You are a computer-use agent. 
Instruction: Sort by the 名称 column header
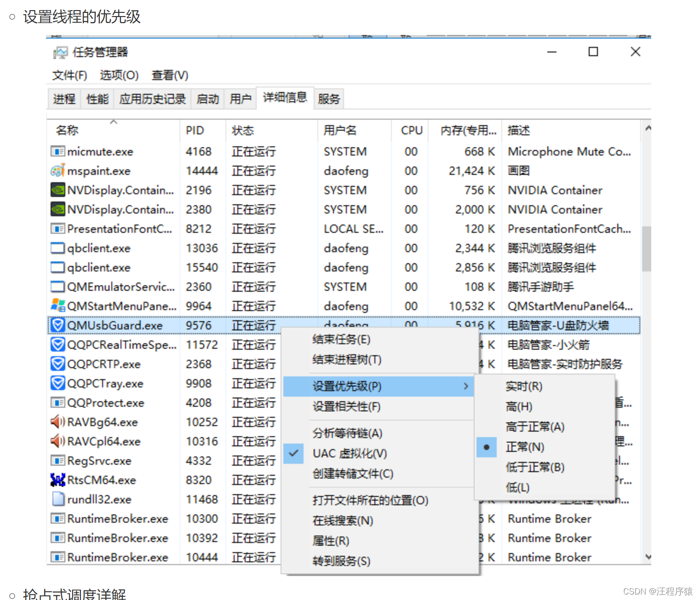pos(113,130)
